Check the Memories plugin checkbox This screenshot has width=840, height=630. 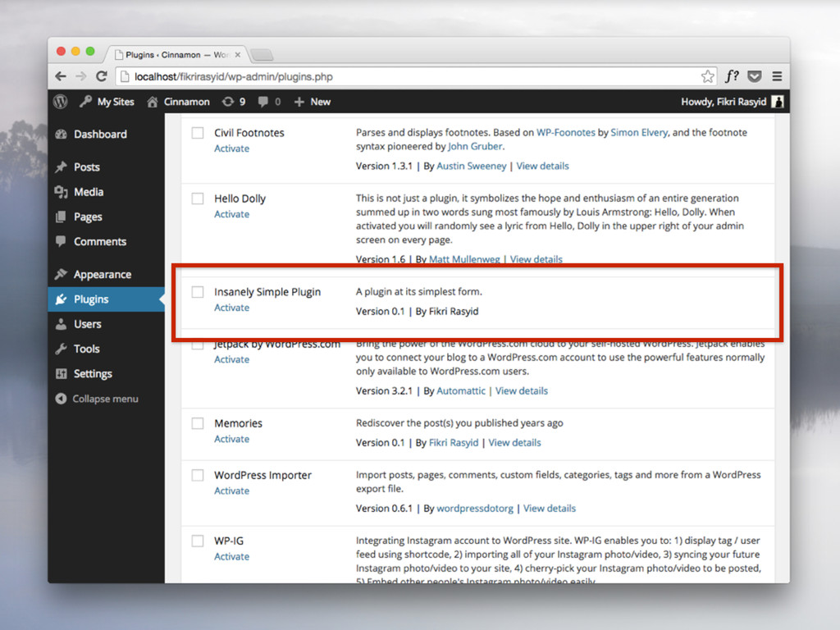(198, 423)
